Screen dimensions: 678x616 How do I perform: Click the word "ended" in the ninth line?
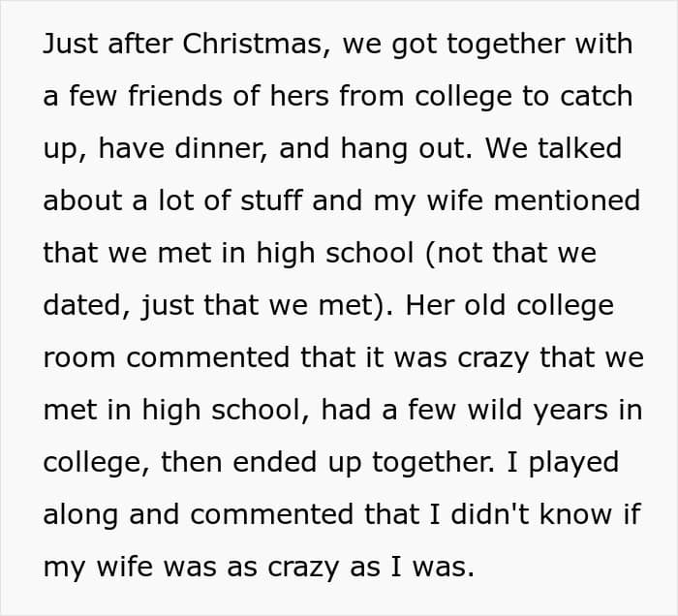(275, 462)
